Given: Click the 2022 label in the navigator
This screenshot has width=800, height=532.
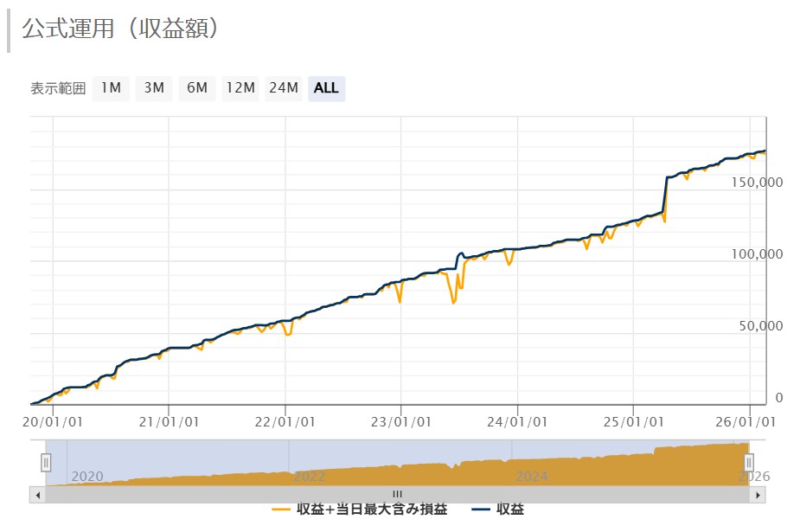Looking at the screenshot, I should [310, 477].
